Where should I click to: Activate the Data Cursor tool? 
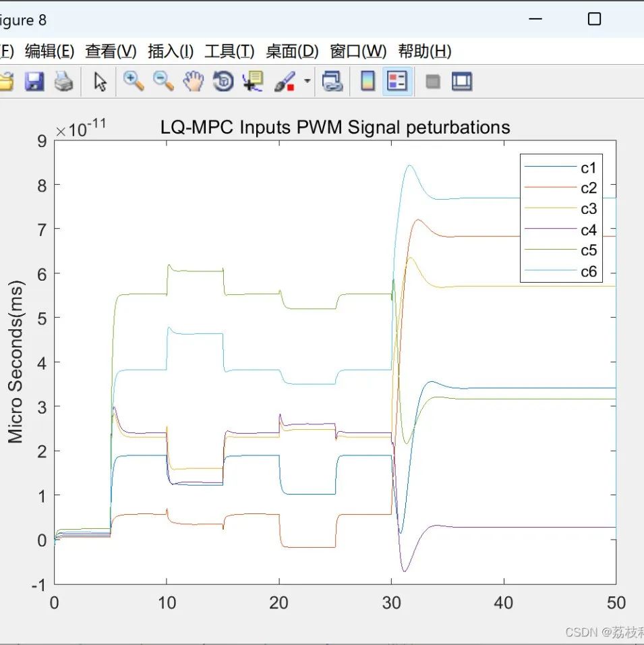(x=253, y=81)
